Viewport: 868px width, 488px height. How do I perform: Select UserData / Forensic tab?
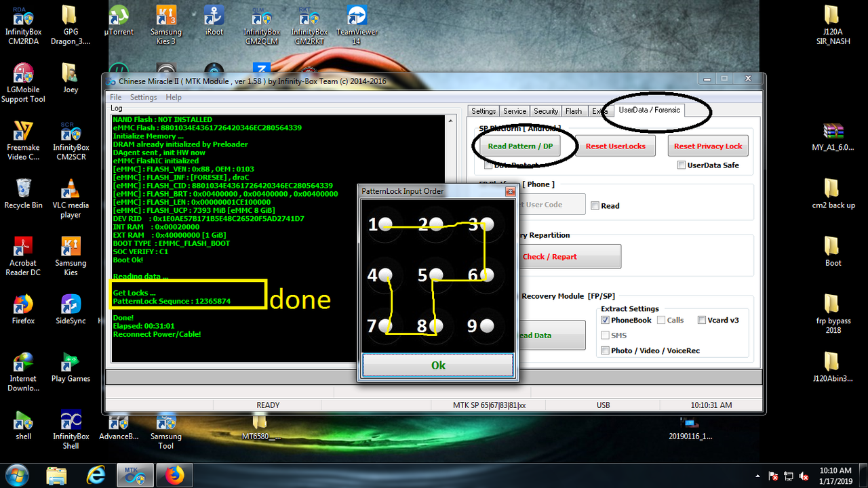[649, 110]
